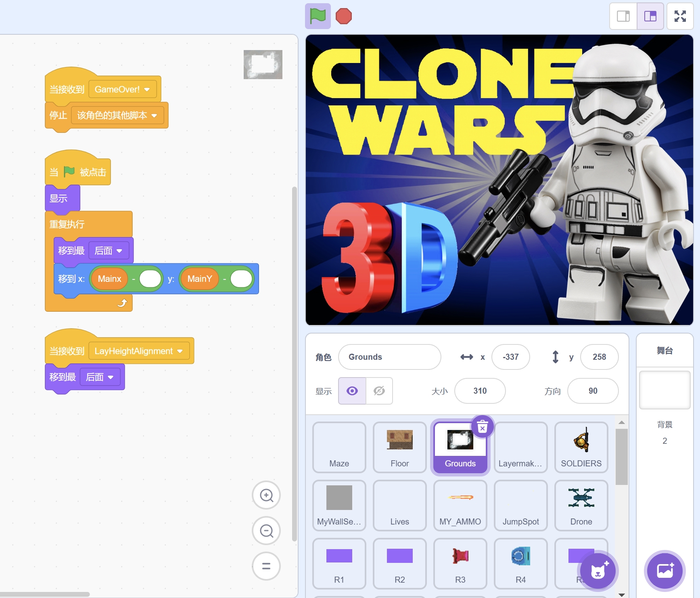Zoom in on the code workspace

click(266, 495)
